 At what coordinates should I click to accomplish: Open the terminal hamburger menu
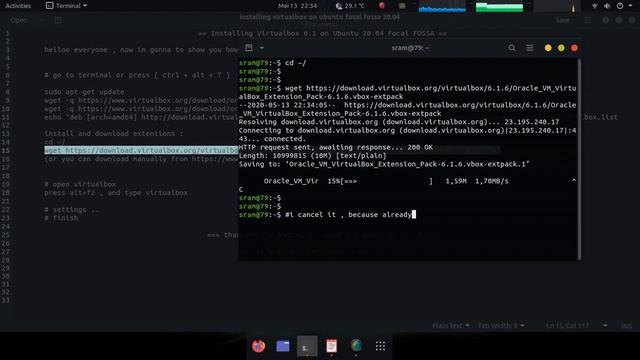(530, 48)
